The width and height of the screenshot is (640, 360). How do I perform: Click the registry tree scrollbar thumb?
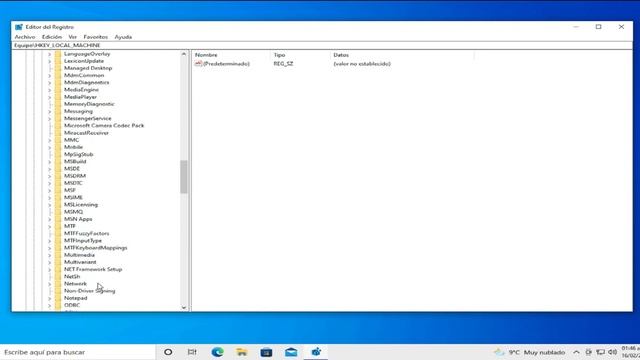point(184,176)
